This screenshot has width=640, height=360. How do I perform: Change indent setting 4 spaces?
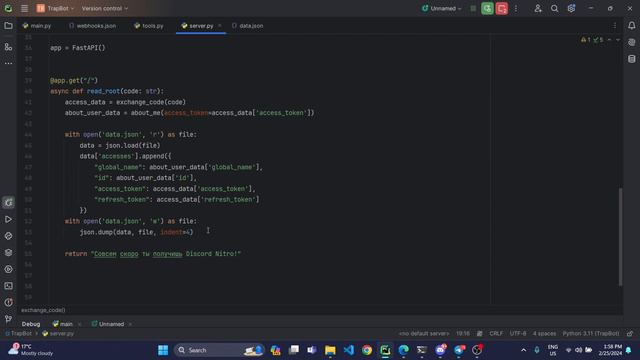tap(544, 333)
